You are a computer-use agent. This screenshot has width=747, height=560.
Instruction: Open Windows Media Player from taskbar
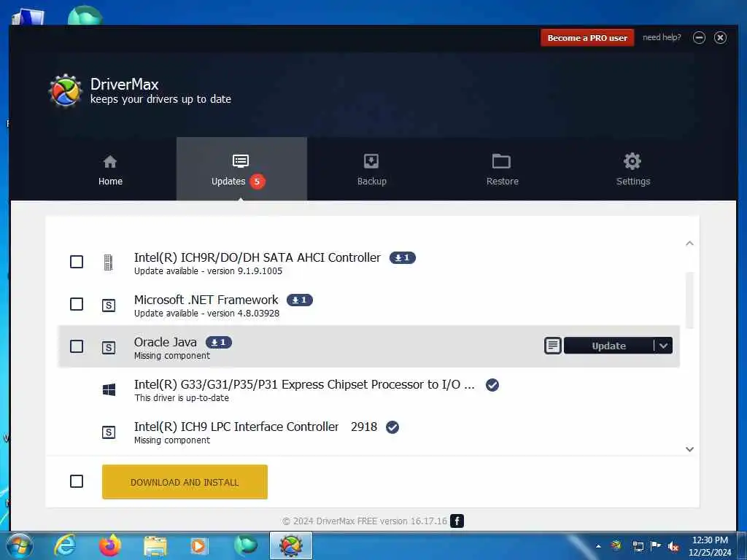198,546
